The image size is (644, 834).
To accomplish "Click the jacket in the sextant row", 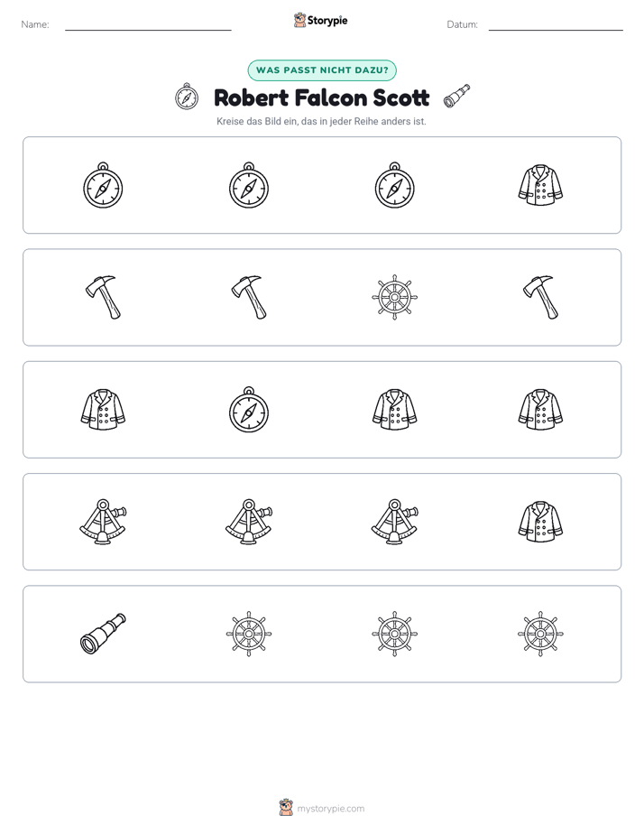I will tap(540, 522).
